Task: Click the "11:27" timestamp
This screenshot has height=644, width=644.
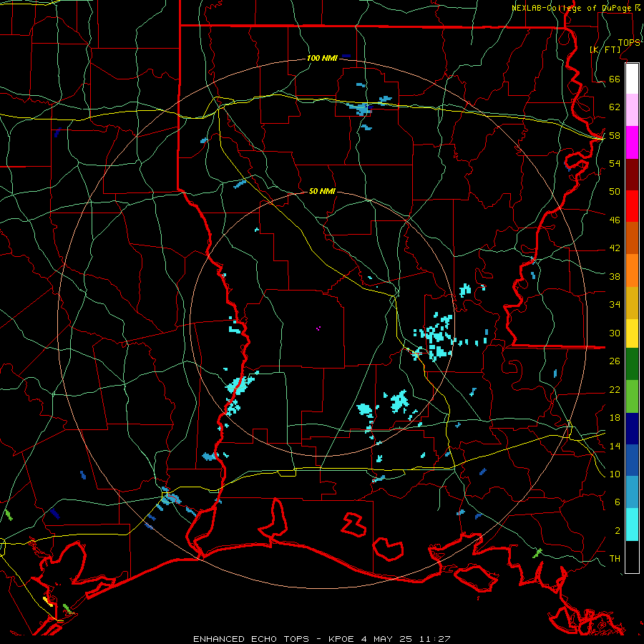Action: point(435,639)
